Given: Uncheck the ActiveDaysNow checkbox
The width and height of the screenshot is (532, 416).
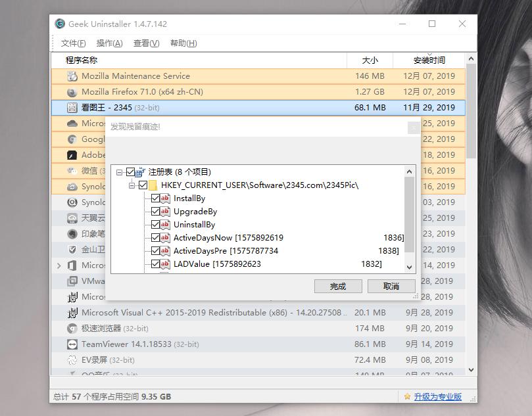Looking at the screenshot, I should click(155, 238).
